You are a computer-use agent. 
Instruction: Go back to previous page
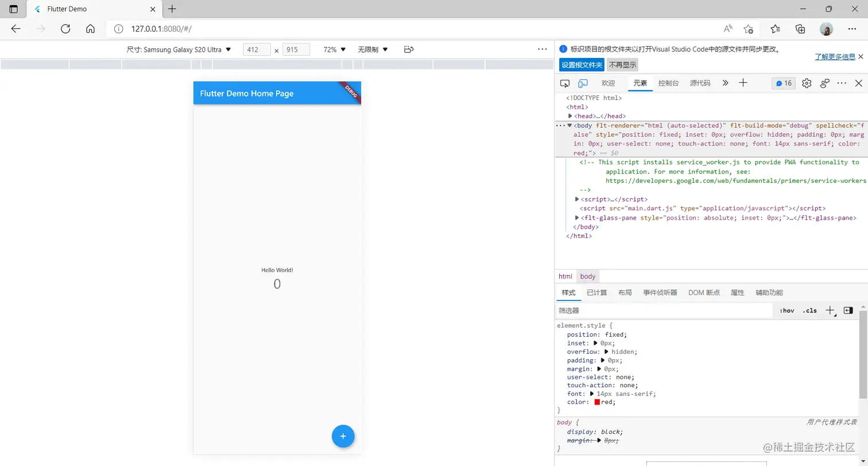[x=15, y=29]
